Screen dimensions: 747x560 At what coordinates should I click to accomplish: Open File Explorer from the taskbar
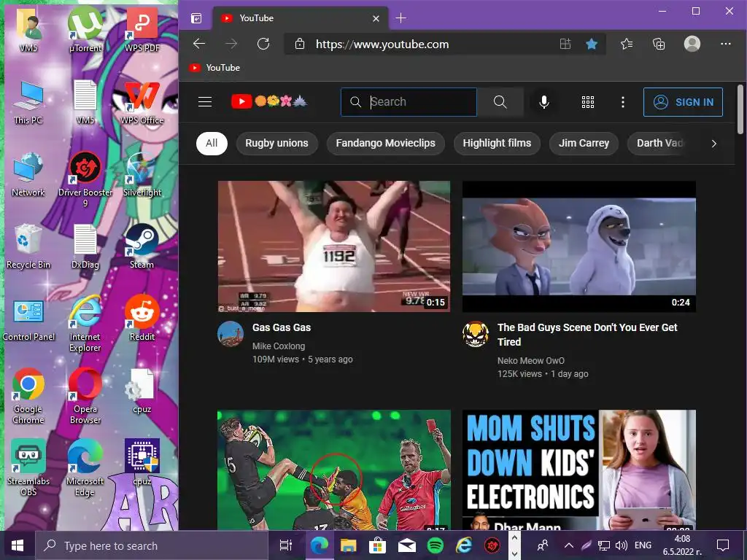pyautogui.click(x=348, y=545)
